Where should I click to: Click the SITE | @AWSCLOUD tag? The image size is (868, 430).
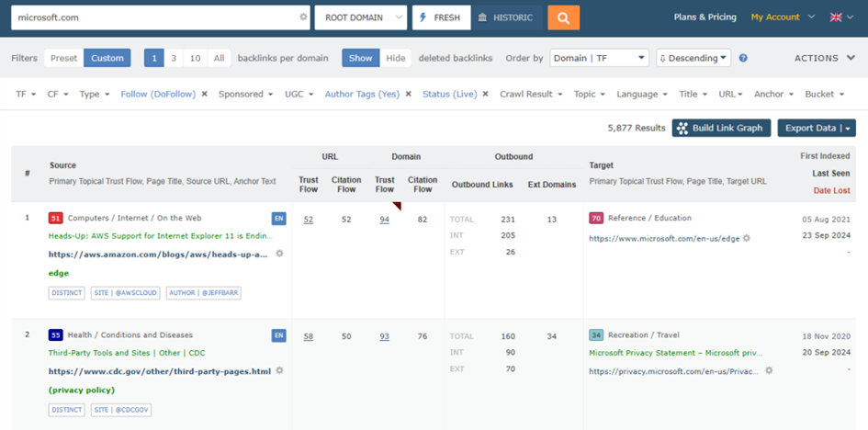(x=125, y=293)
